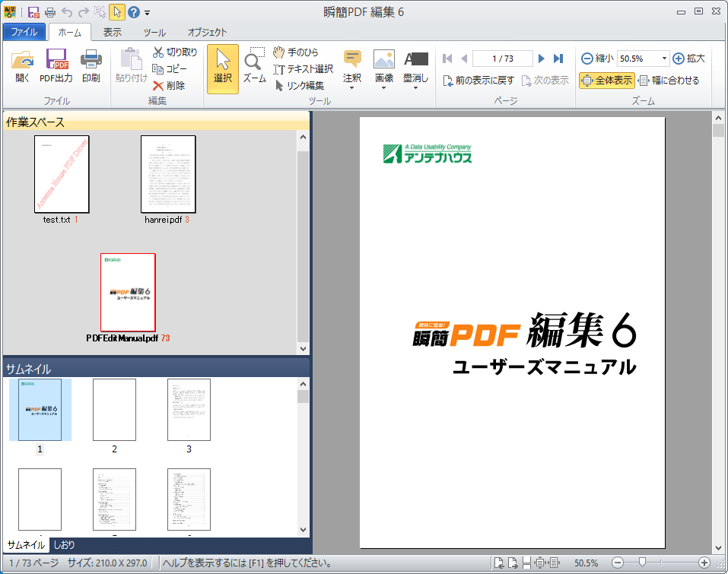Toggle the 選択 select tool in ribbon
This screenshot has width=728, height=574.
[223, 68]
